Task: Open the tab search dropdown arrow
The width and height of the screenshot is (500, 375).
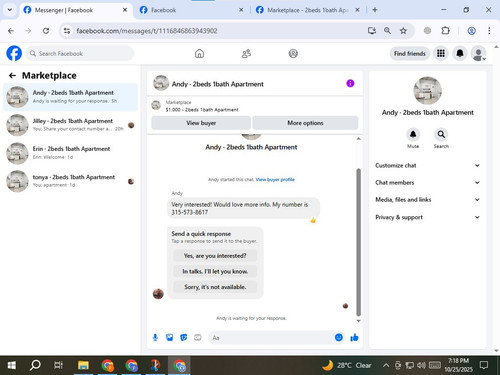Action: tap(10, 10)
